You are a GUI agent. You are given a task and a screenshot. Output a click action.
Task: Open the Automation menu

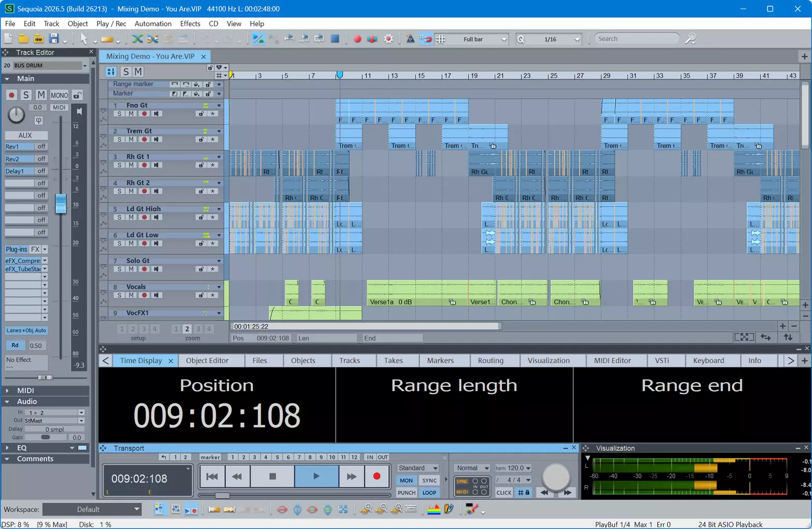click(x=153, y=24)
